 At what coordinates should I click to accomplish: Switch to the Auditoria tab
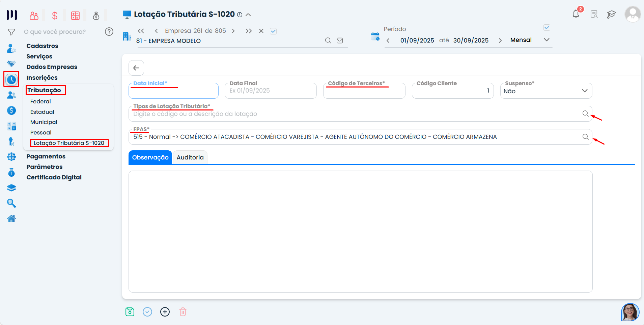click(x=190, y=157)
